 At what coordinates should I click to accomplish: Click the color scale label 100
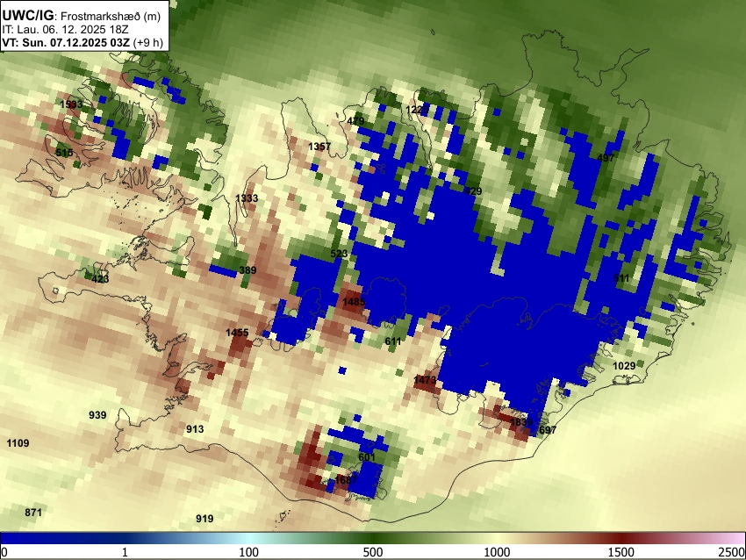(249, 552)
